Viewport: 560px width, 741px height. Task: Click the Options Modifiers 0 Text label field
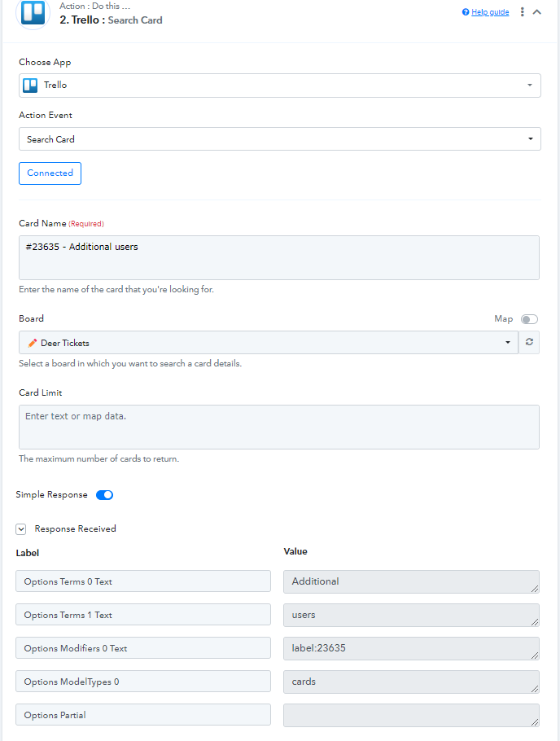click(143, 648)
